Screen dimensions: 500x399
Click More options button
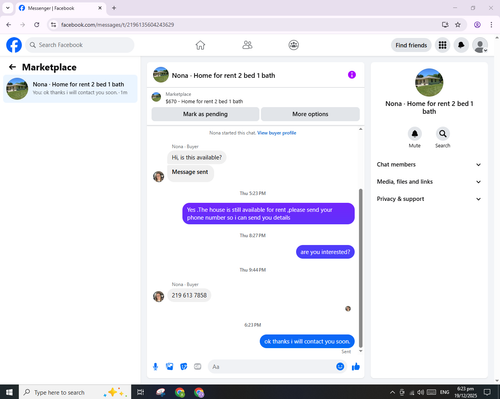click(310, 114)
